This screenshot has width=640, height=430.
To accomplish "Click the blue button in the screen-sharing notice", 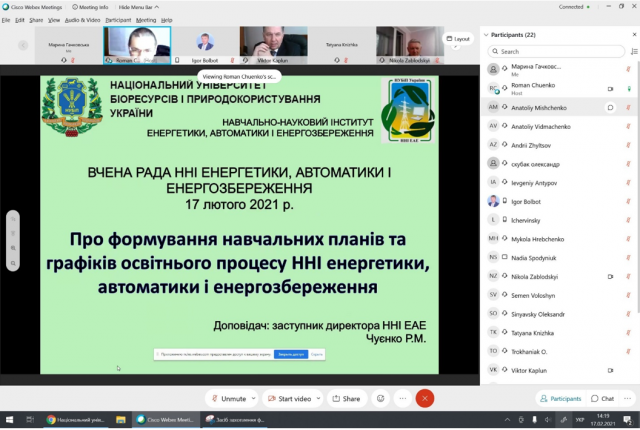I will [x=291, y=355].
